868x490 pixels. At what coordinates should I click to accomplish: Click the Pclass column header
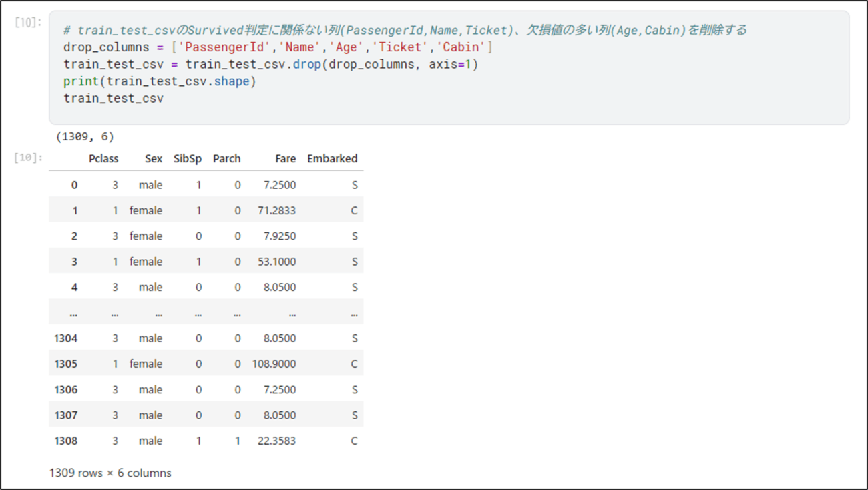tap(103, 159)
